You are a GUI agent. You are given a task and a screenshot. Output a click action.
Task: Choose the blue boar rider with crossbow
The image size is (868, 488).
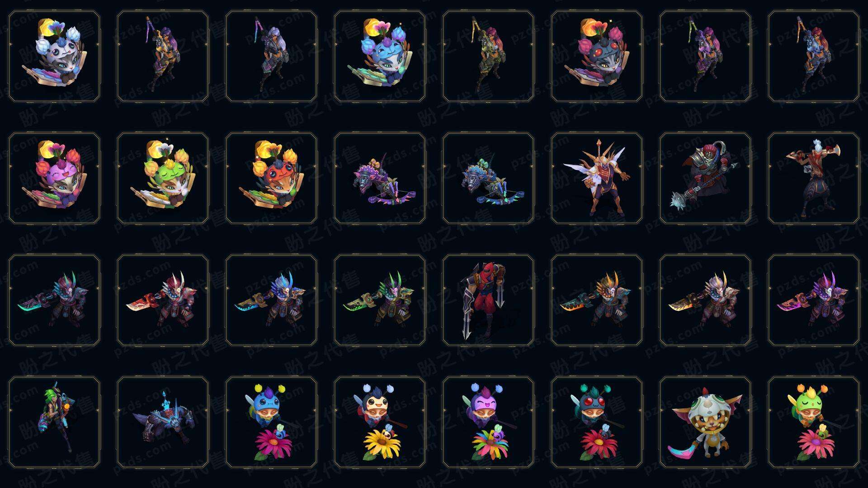point(488,178)
